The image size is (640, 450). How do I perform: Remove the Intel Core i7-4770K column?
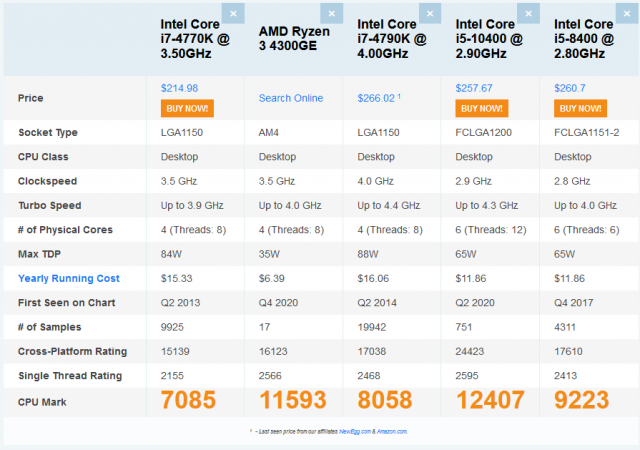tap(233, 13)
